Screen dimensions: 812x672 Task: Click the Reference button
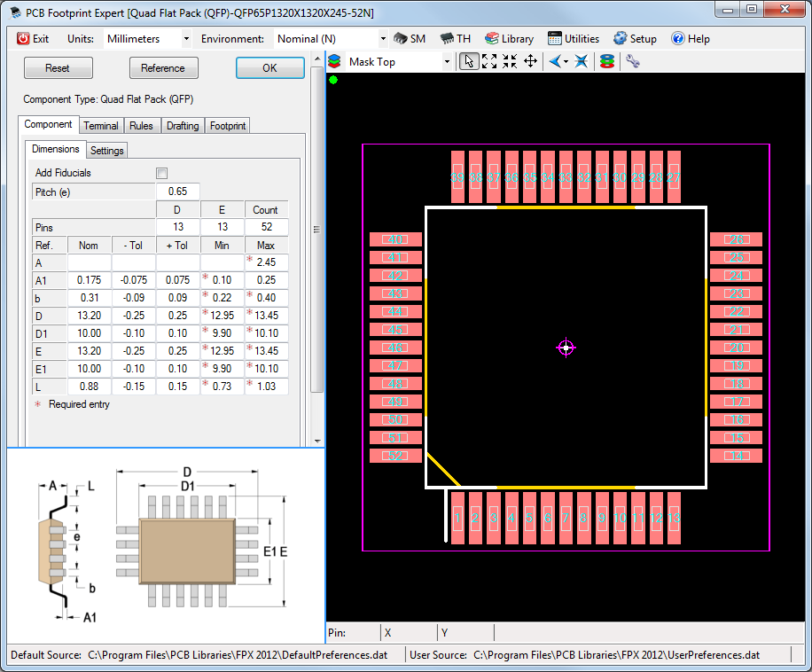pyautogui.click(x=163, y=68)
